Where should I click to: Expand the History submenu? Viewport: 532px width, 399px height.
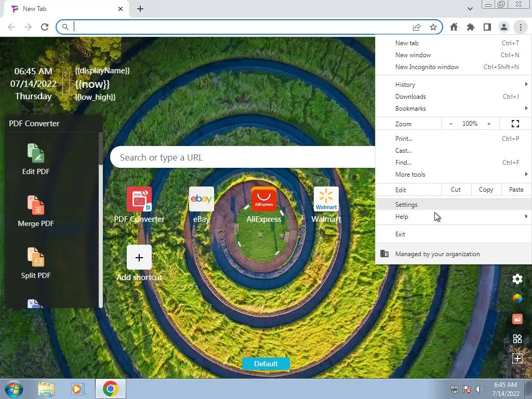click(453, 85)
